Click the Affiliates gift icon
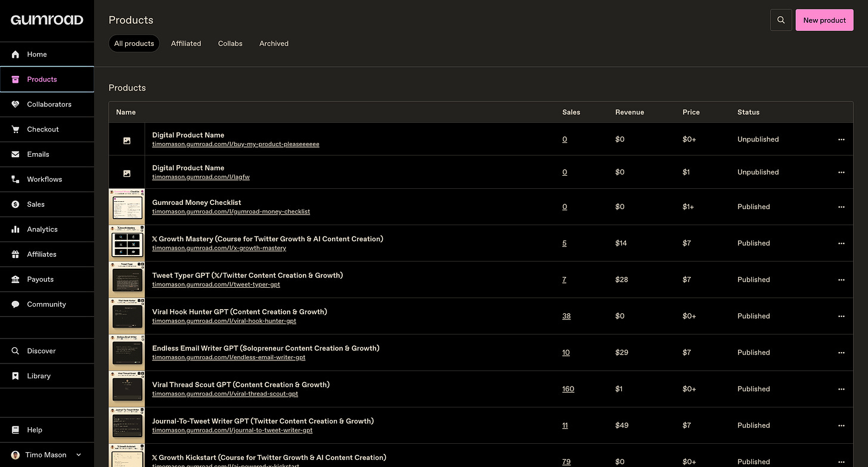Viewport: 868px width, 467px height. (15, 254)
